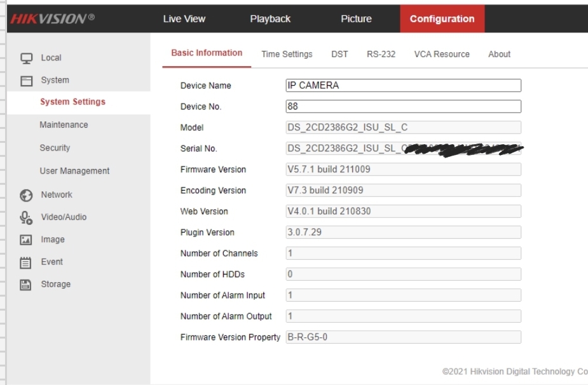Open the Live View menu
The image size is (588, 385).
pyautogui.click(x=184, y=19)
